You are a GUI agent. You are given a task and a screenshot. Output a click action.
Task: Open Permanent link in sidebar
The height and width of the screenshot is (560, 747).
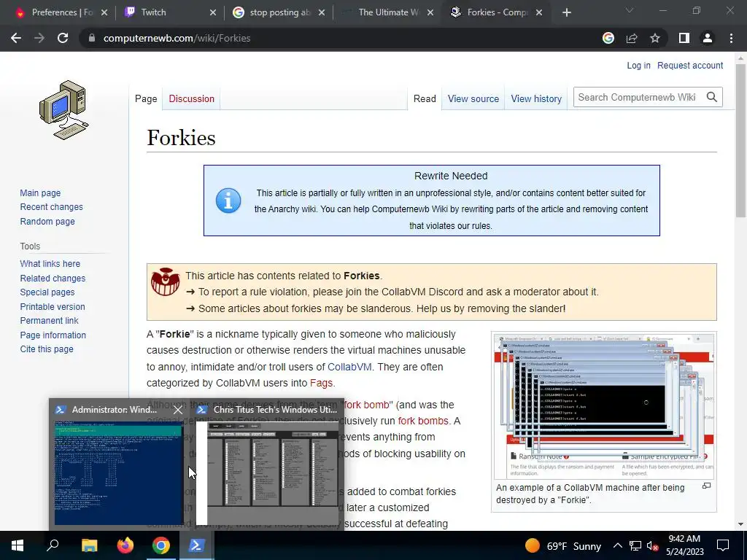pyautogui.click(x=49, y=321)
